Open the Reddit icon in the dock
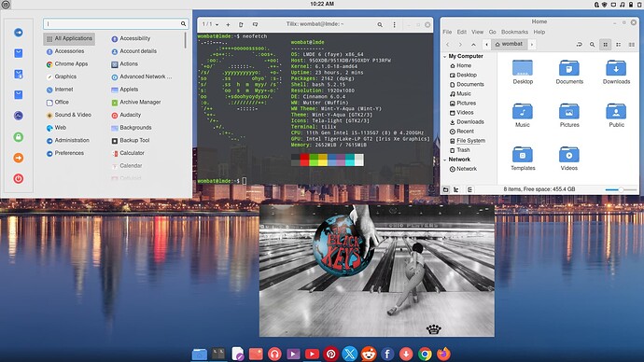 pos(369,354)
